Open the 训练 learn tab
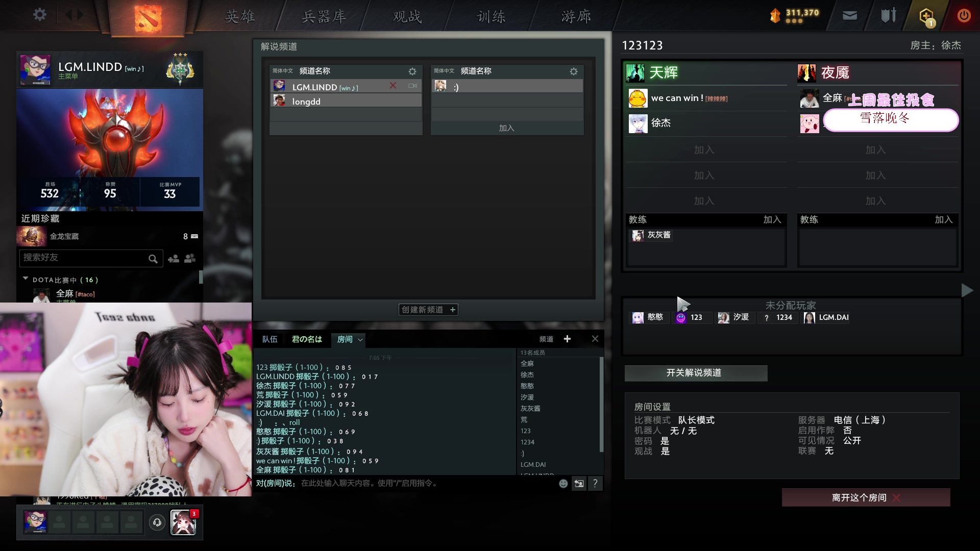This screenshot has width=980, height=551. tap(491, 17)
